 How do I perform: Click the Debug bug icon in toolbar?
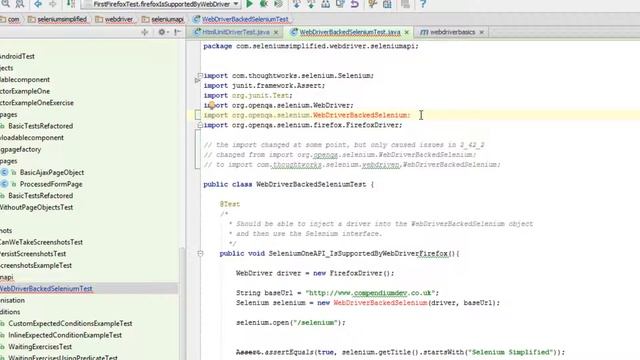(264, 4)
